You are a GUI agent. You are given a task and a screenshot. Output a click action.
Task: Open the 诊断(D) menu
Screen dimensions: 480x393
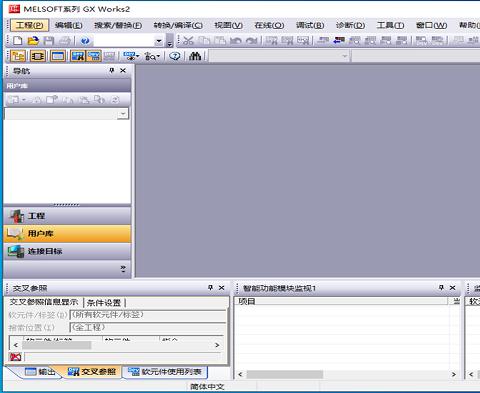[350, 25]
